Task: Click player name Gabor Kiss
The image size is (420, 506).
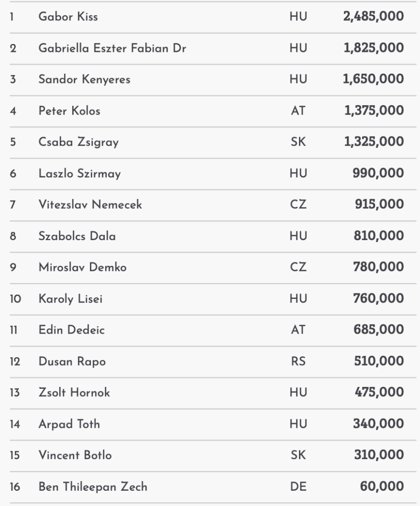Action: 68,17
